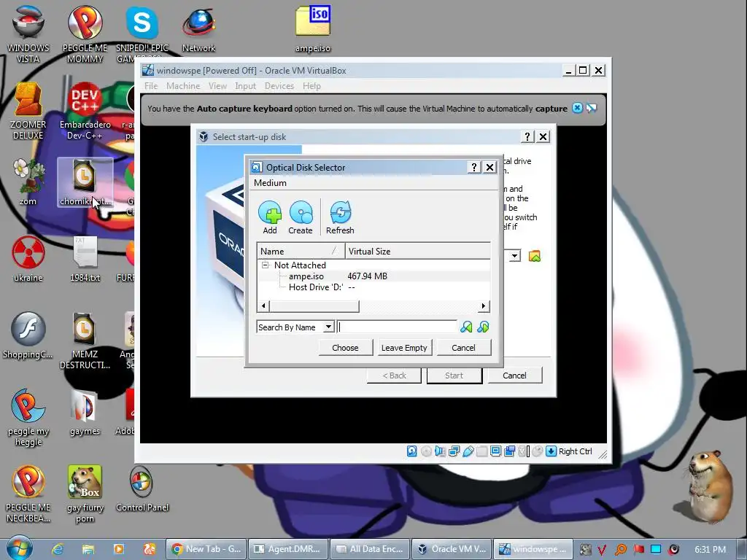Click the audio status bar icon

[x=440, y=451]
